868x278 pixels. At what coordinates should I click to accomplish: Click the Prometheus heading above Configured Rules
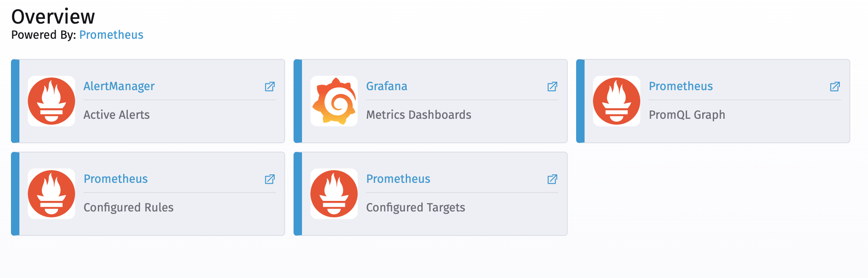(116, 179)
